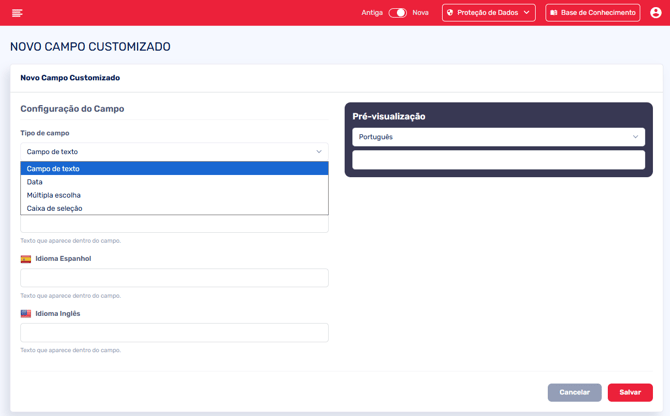Click the shield icon beside Proteção de Dados
The width and height of the screenshot is (670, 416).
(450, 13)
